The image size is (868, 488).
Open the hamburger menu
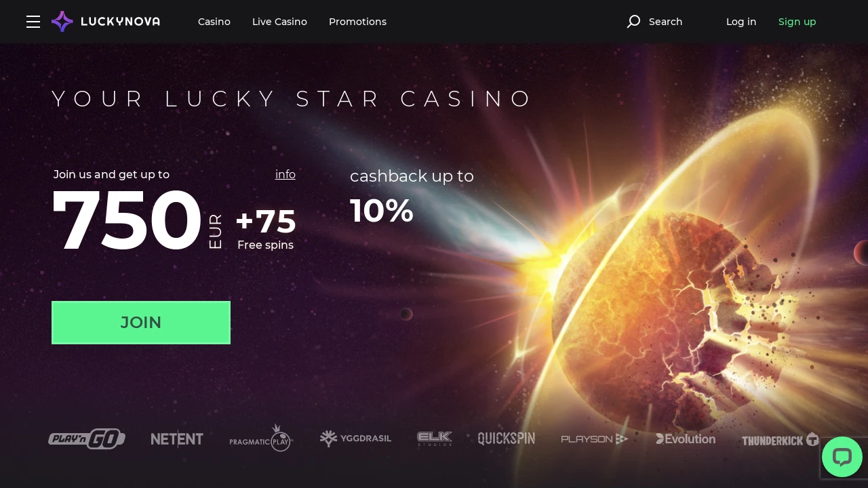(33, 22)
